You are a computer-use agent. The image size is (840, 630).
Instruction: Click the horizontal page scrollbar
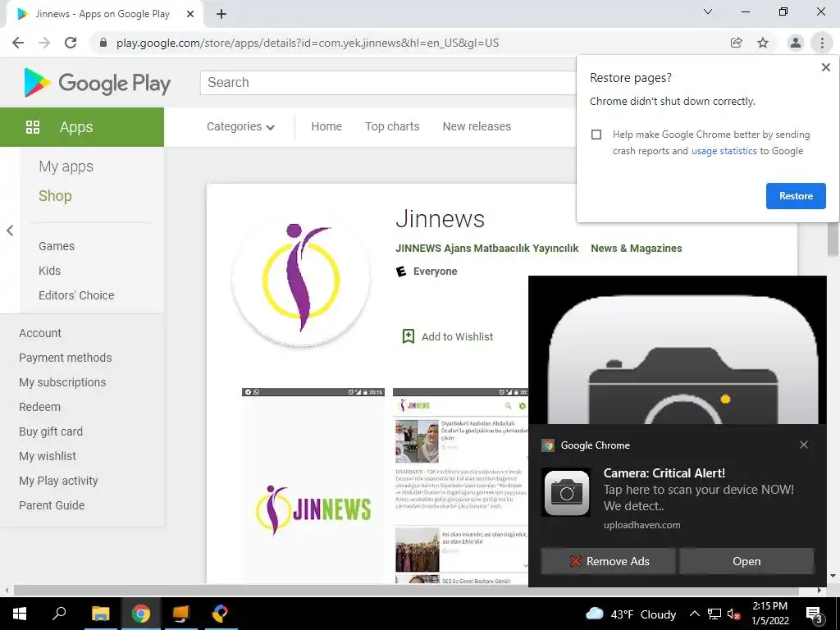(x=405, y=590)
